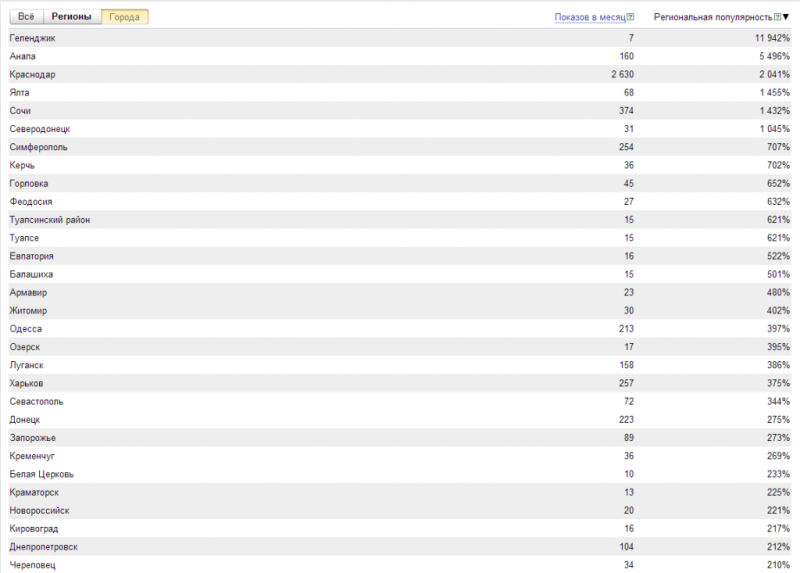The height and width of the screenshot is (573, 800).
Task: Toggle sort arrow on Региональная популярность column
Action: (x=786, y=18)
